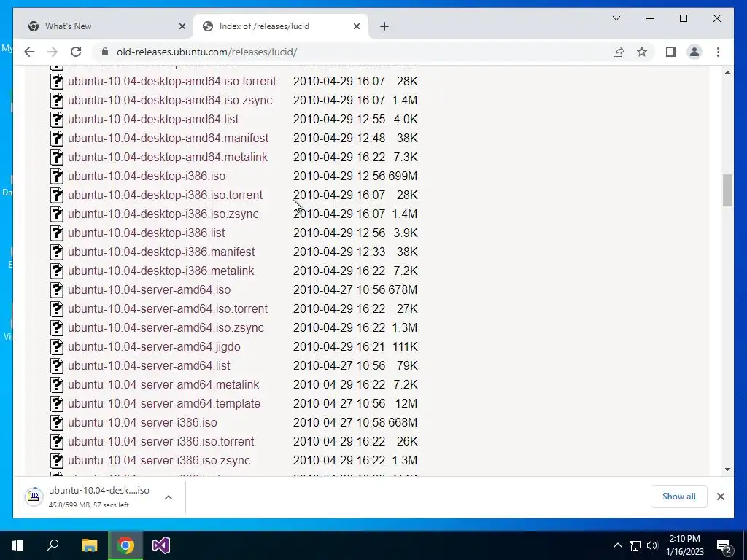
Task: Download ubuntu-10.04-server-i386.iso link
Action: (142, 423)
